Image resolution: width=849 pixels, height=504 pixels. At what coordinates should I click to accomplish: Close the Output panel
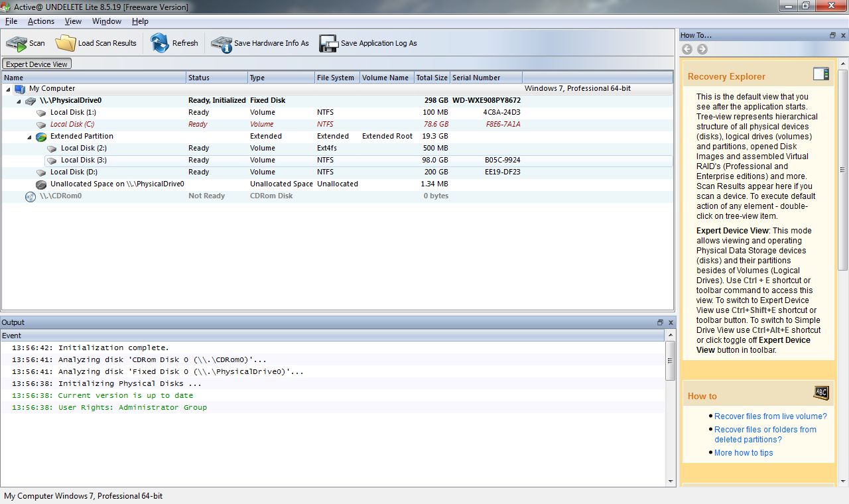coord(671,322)
